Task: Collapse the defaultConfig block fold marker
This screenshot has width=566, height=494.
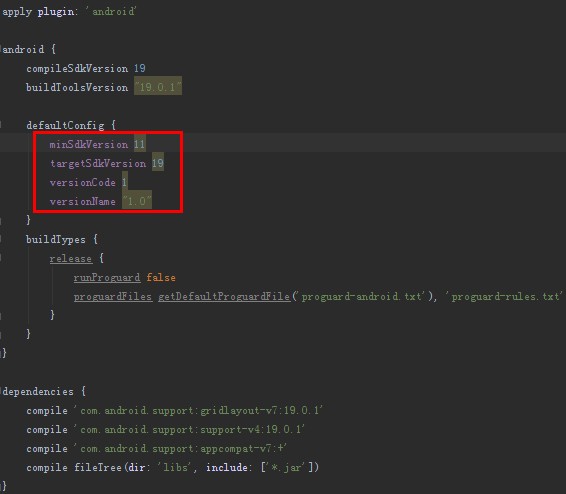Action: coord(1,125)
